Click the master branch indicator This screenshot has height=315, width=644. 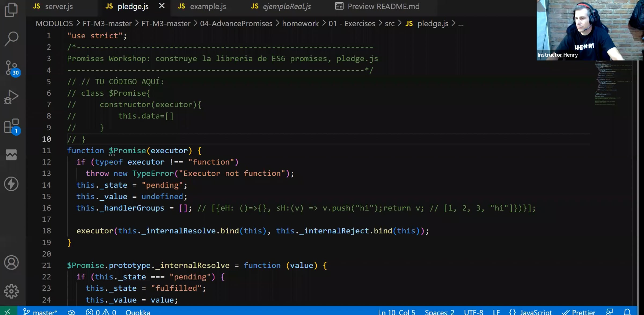coord(41,312)
